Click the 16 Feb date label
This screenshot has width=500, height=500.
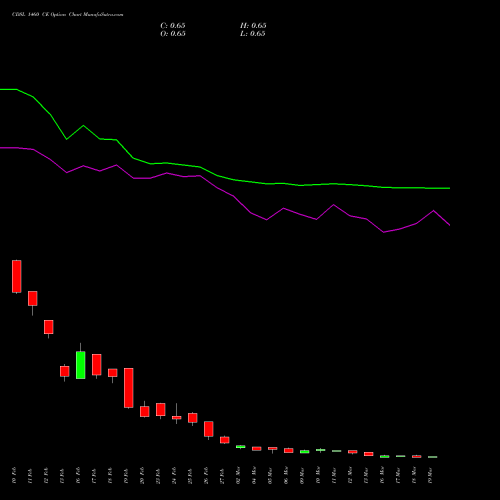click(x=78, y=475)
